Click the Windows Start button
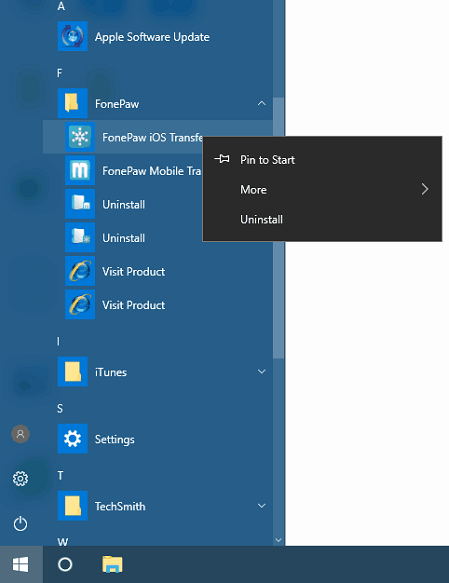449x583 pixels. pyautogui.click(x=21, y=564)
